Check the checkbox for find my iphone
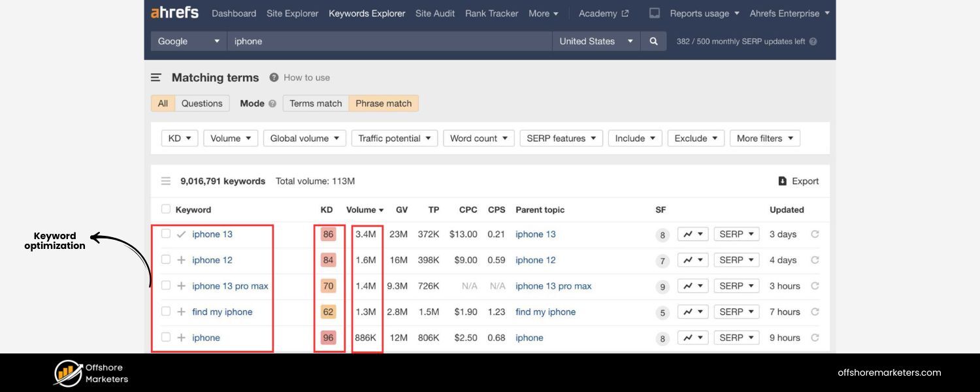980x392 pixels. 165,312
